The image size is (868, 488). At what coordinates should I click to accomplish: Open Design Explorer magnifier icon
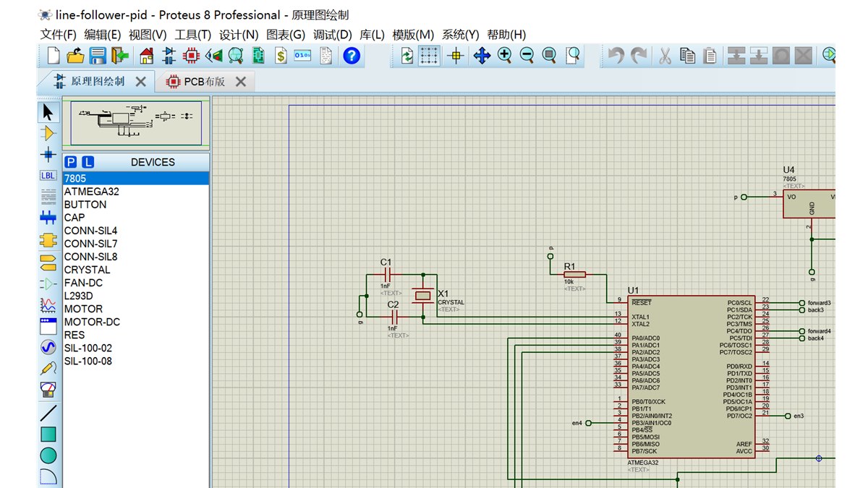236,56
